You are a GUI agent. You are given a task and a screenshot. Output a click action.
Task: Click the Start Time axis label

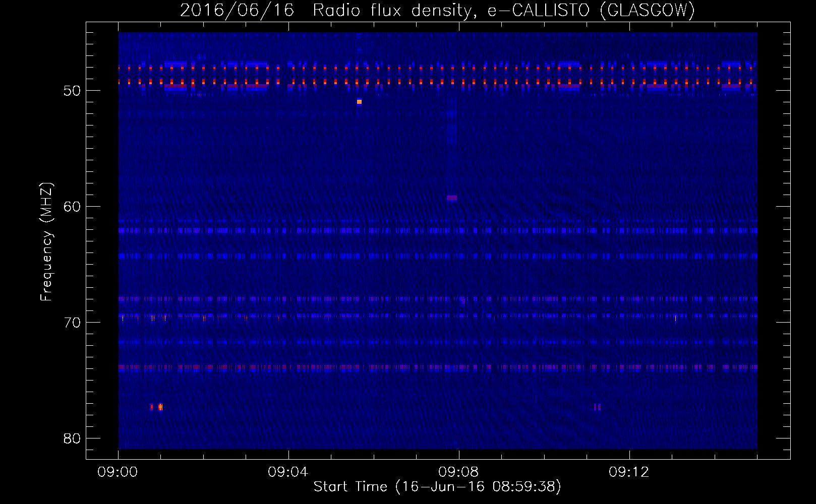(x=437, y=487)
